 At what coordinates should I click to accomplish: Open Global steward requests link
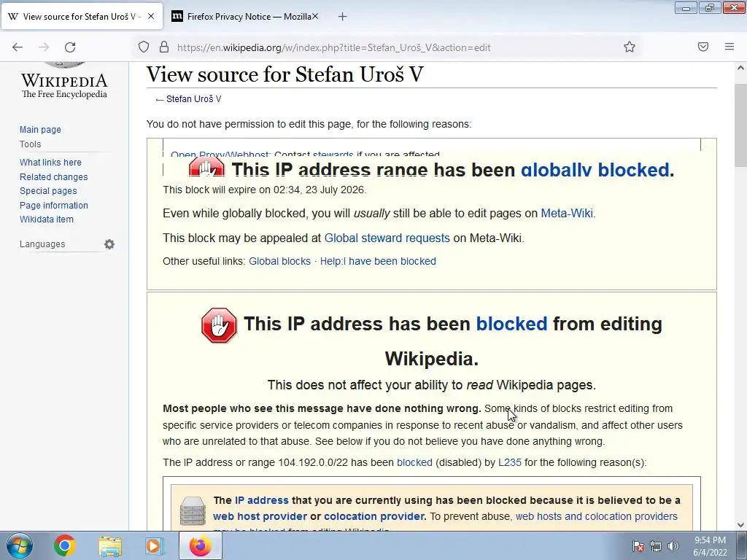pyautogui.click(x=387, y=238)
